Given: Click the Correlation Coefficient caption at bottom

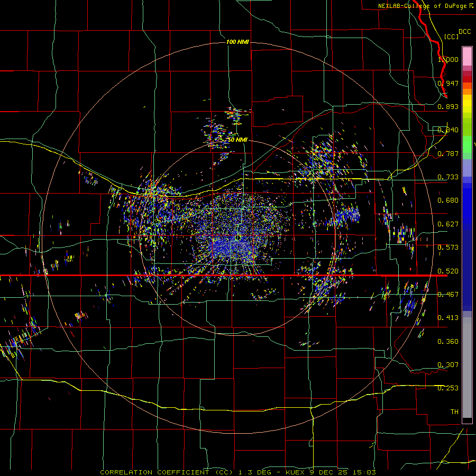Looking at the screenshot, I should [x=238, y=472].
